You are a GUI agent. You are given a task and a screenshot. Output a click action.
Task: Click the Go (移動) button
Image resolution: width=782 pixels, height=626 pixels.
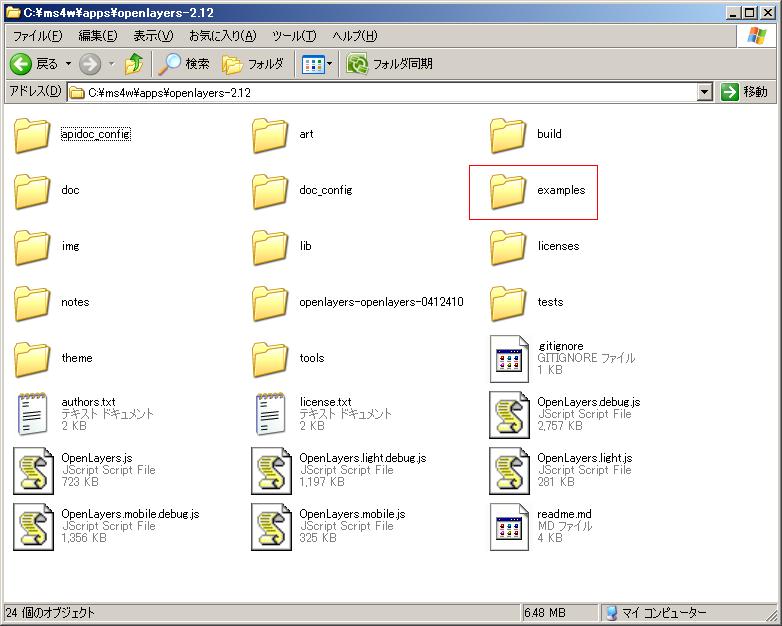pos(745,92)
